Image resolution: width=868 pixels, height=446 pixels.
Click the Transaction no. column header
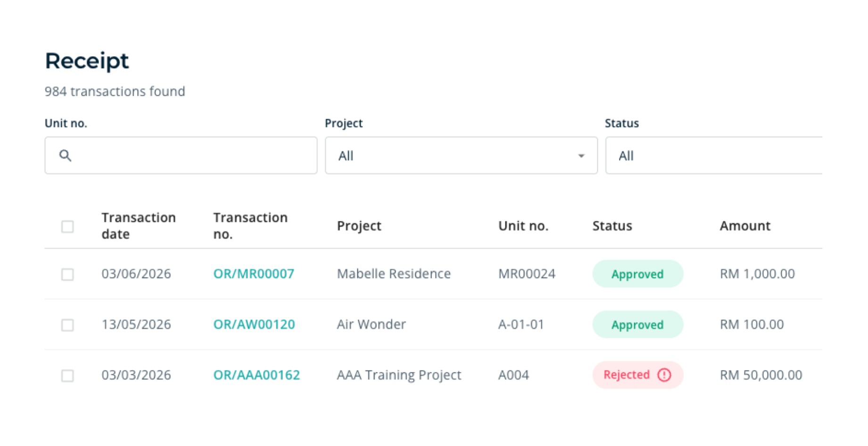250,226
